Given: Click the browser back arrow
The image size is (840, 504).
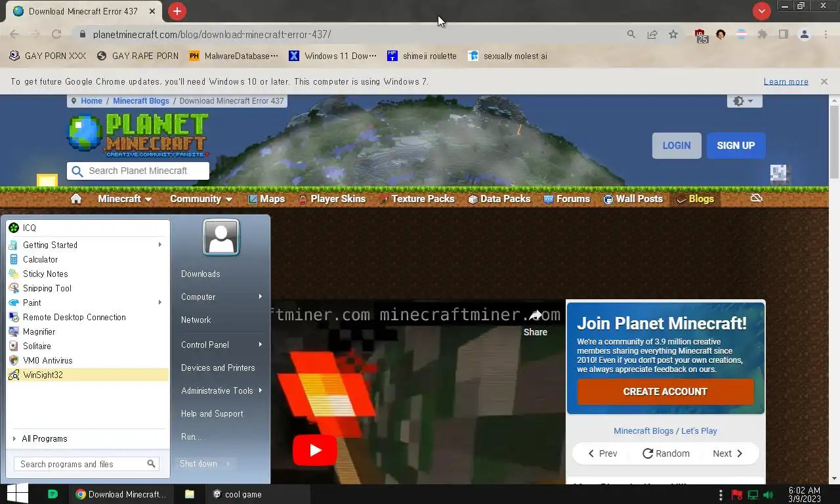Looking at the screenshot, I should [14, 34].
